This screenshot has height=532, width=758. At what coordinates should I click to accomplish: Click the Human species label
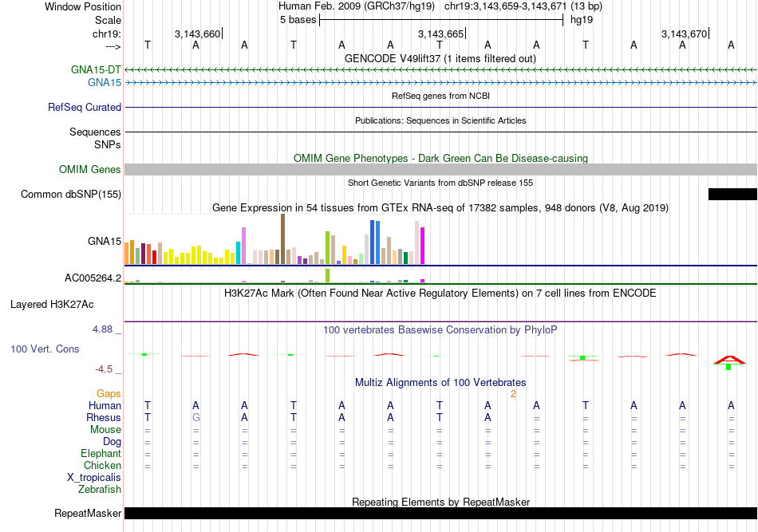tap(105, 405)
